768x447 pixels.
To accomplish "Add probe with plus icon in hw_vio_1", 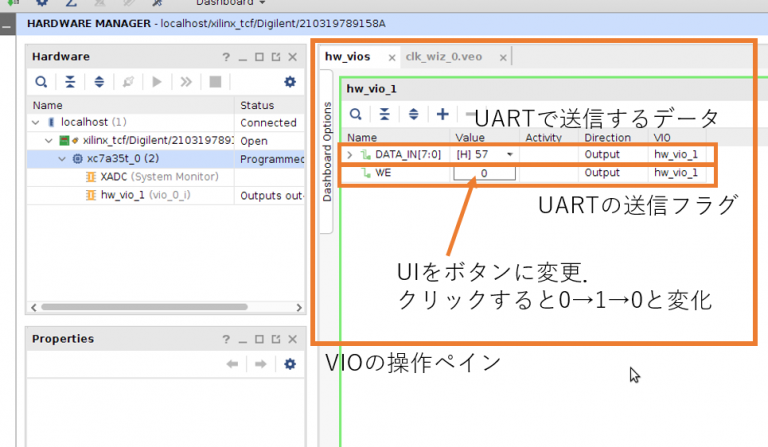I will point(442,114).
